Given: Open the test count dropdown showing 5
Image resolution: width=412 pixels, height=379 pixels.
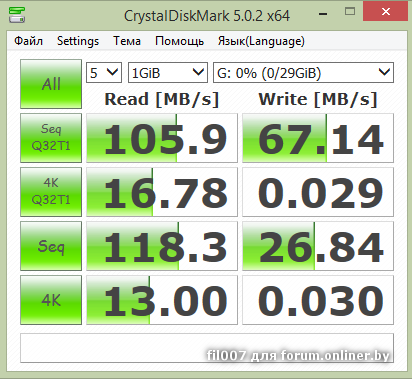Looking at the screenshot, I should (x=104, y=72).
